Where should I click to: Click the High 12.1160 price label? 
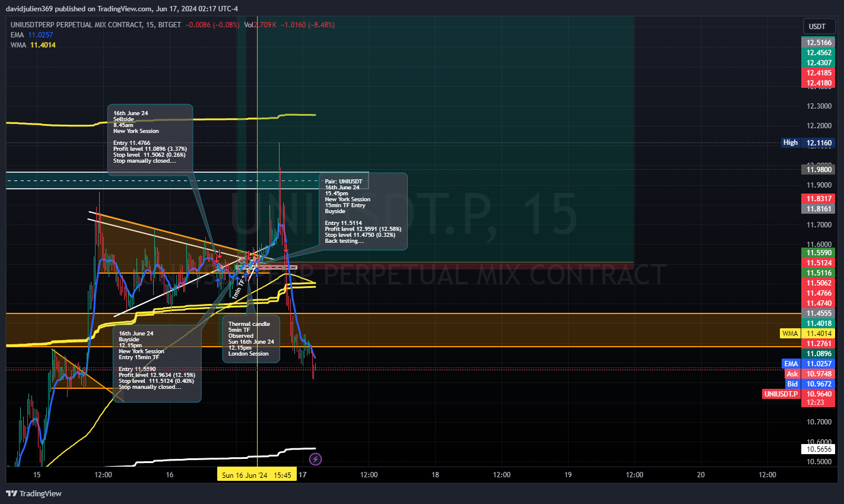point(808,142)
